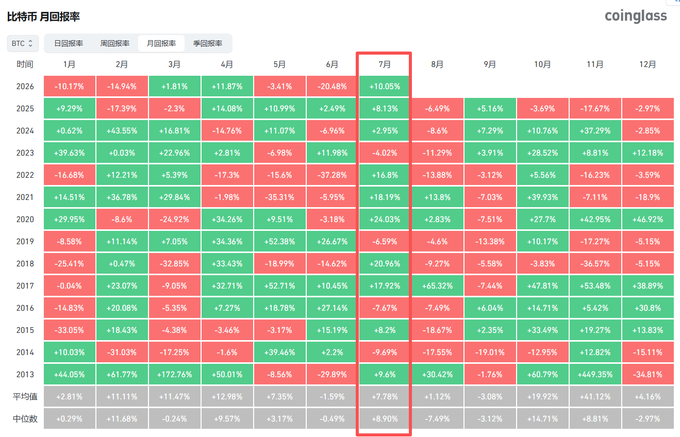Select the 1月 column header
Screen dimensions: 680x437
(69, 64)
